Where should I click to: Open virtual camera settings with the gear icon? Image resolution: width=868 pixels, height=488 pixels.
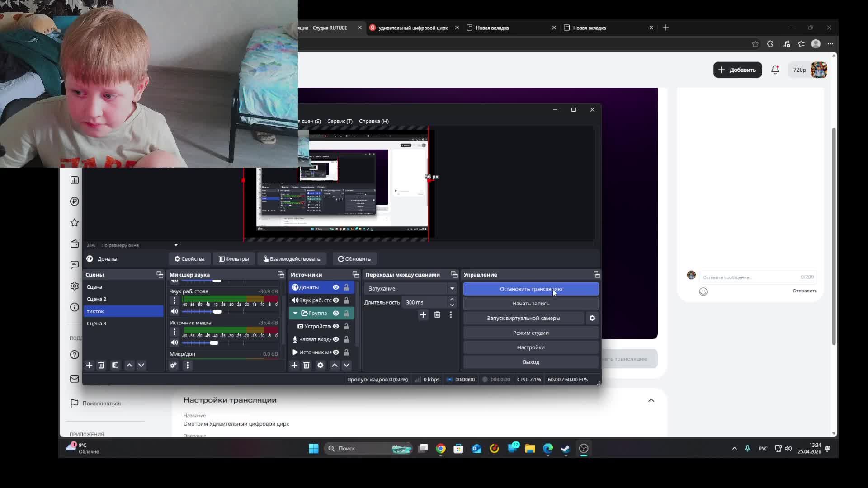[592, 318]
